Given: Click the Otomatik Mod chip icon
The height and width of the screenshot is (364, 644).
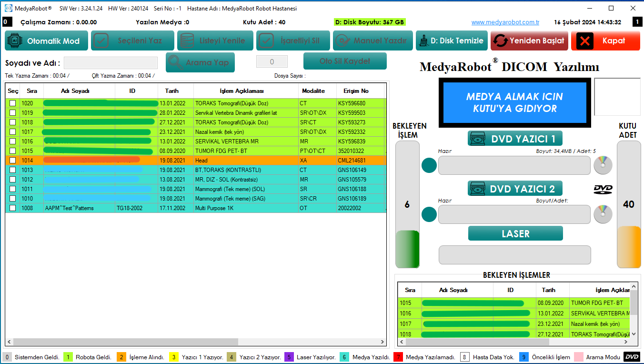Looking at the screenshot, I should [x=16, y=41].
